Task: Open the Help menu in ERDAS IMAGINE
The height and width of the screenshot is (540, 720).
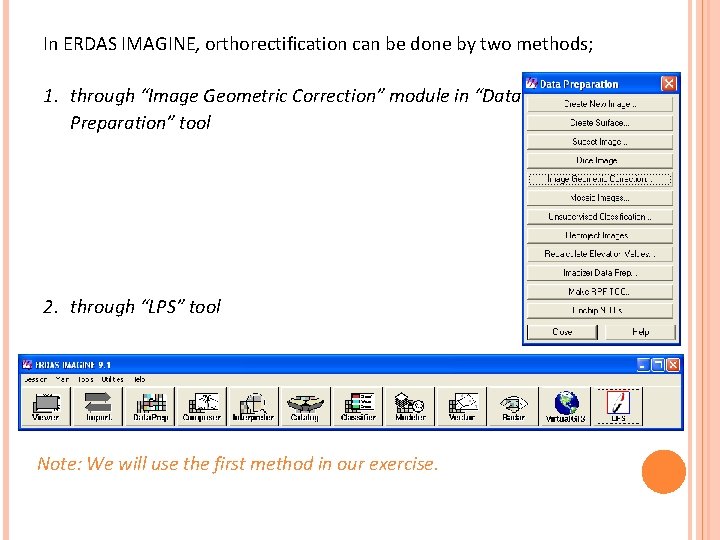Action: [140, 379]
